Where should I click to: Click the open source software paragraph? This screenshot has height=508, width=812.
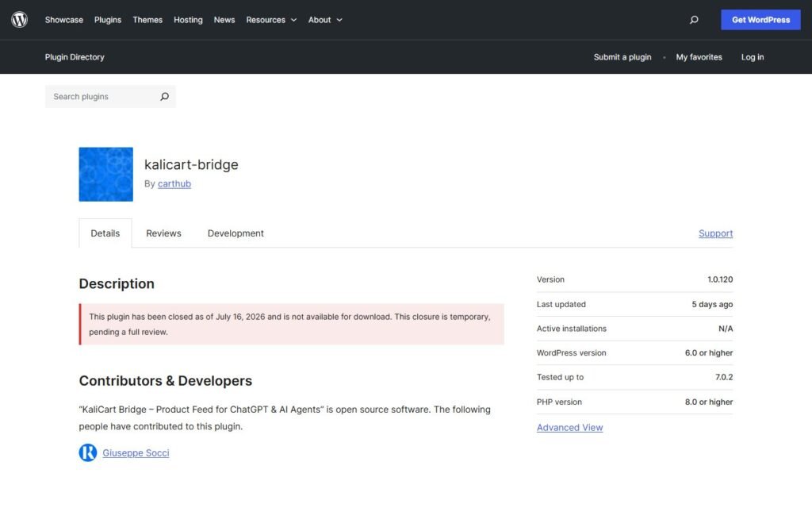[x=285, y=418]
